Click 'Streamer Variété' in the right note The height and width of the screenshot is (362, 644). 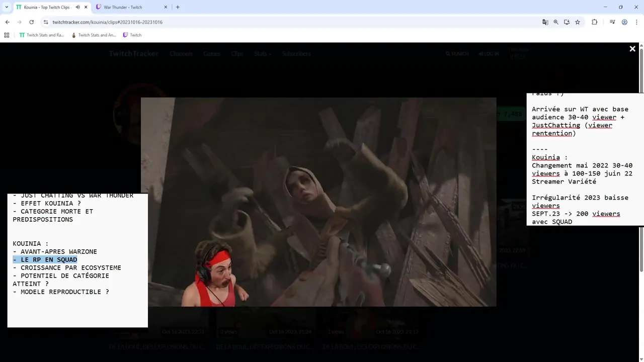(x=564, y=182)
